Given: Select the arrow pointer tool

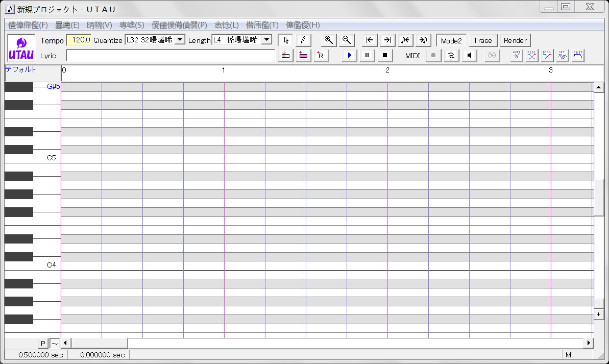Looking at the screenshot, I should click(x=286, y=40).
